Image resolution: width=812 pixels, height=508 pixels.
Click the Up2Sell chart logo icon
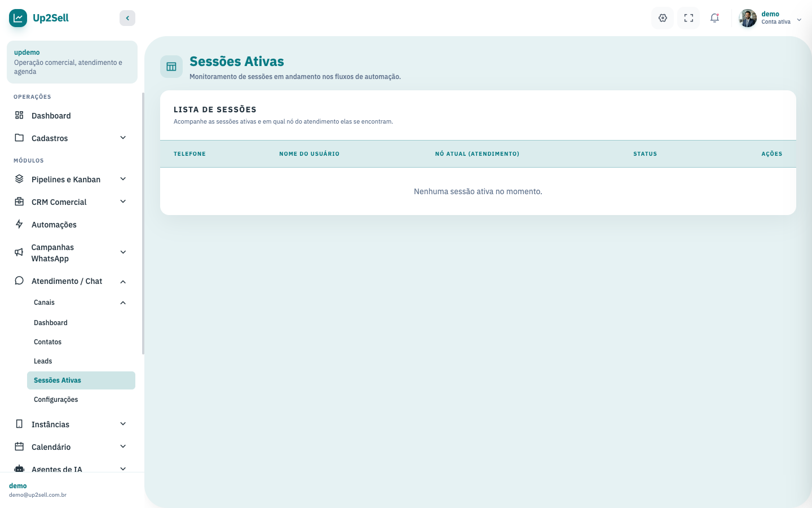pyautogui.click(x=18, y=18)
